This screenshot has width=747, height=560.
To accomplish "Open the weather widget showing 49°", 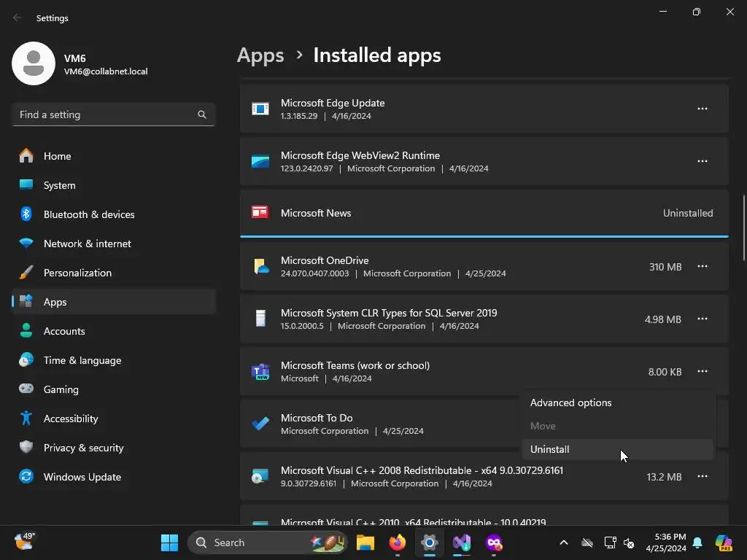I will point(24,542).
